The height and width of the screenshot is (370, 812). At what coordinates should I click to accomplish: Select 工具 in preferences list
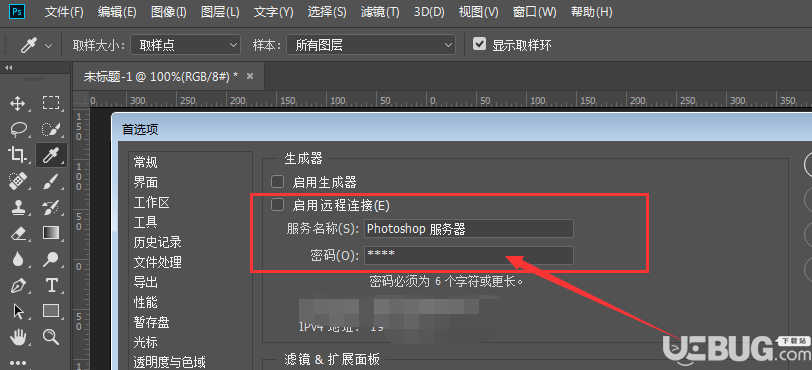tap(146, 222)
